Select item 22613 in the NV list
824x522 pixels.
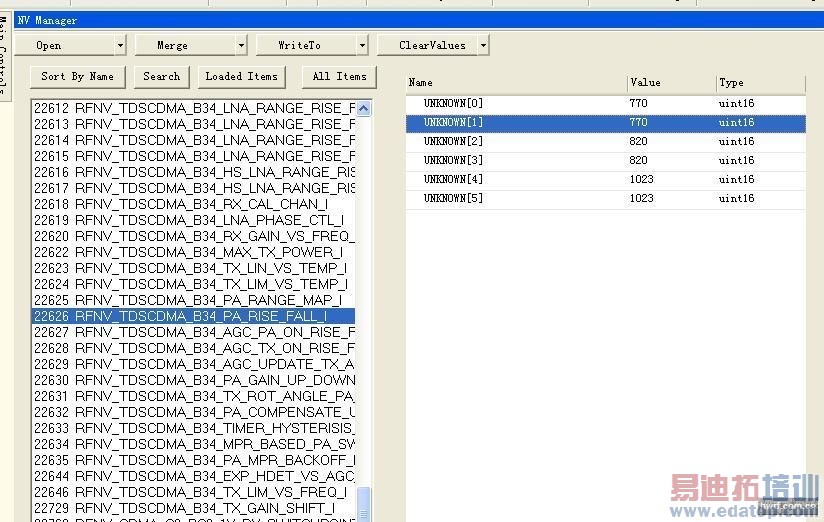194,125
